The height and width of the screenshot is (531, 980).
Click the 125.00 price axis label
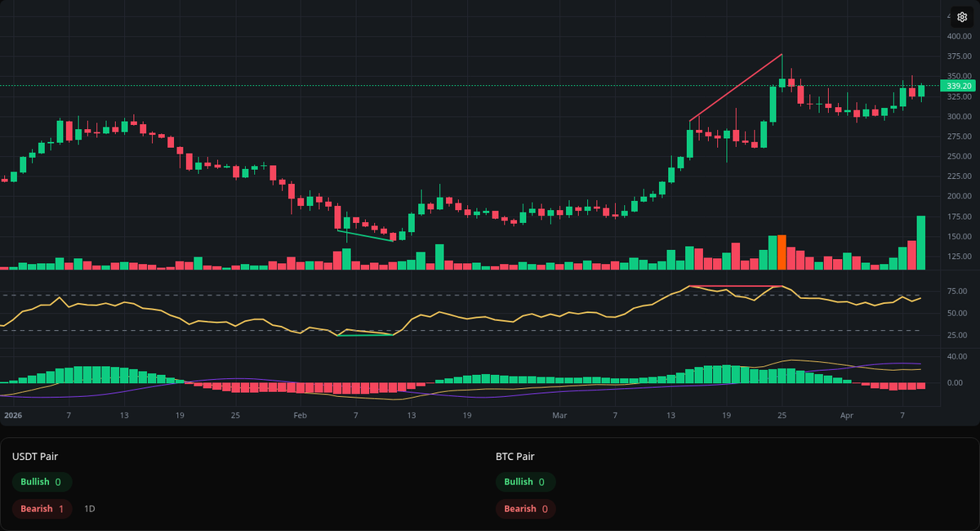959,257
